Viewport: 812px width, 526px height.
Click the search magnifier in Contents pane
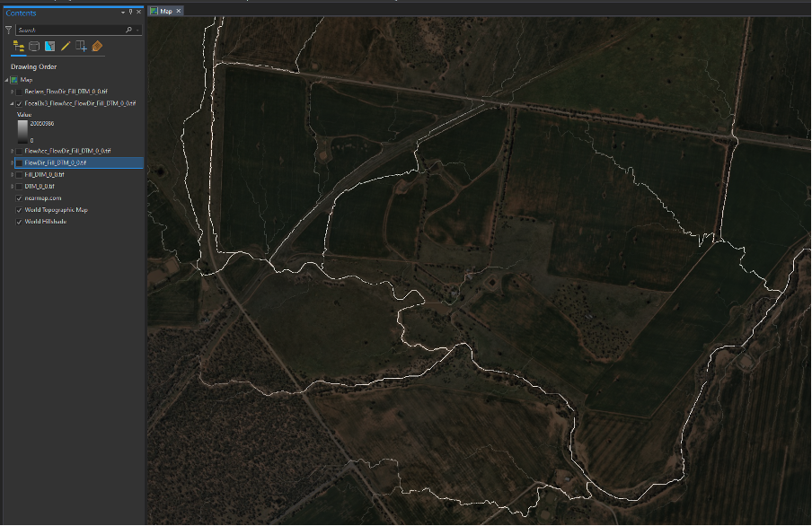pyautogui.click(x=128, y=29)
